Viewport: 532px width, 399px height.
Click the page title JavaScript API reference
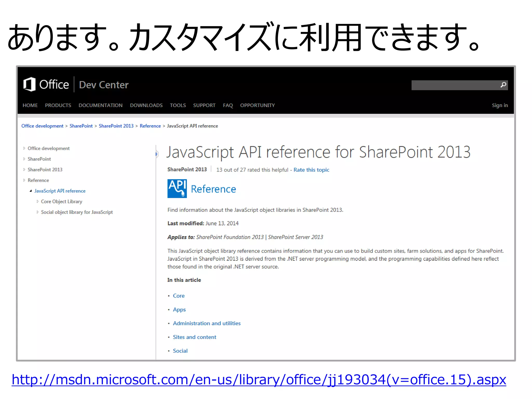coord(318,152)
